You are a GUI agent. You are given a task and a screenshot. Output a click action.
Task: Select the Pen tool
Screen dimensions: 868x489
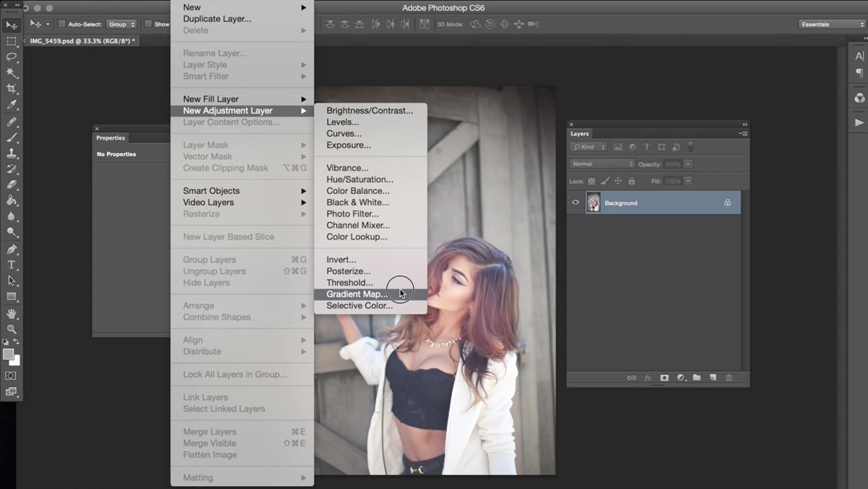[11, 250]
